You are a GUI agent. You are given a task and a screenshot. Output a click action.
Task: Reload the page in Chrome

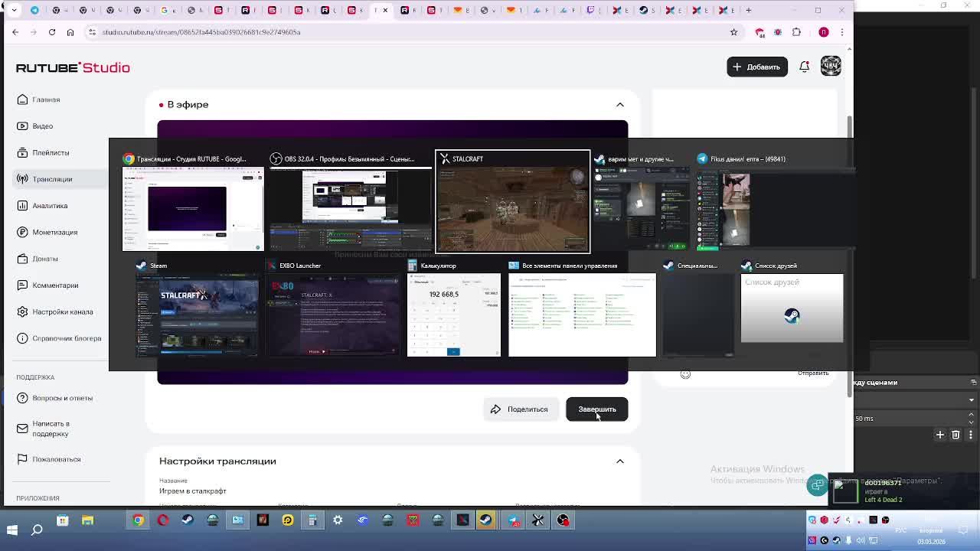52,32
